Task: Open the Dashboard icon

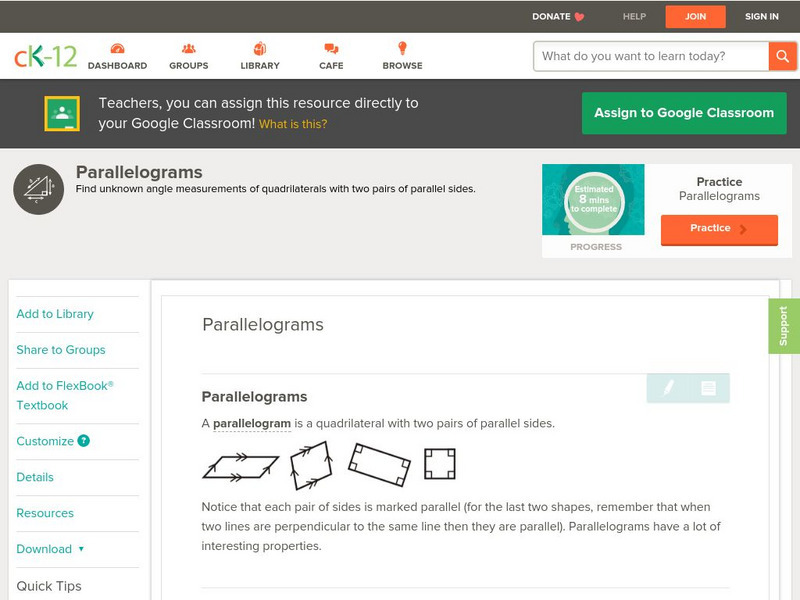Action: pyautogui.click(x=117, y=49)
